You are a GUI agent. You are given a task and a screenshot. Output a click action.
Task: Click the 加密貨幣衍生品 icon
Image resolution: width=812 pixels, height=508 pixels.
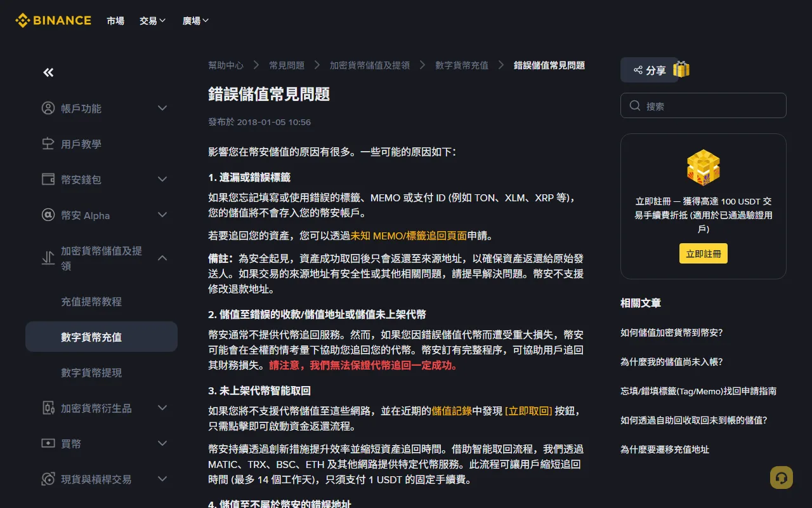(x=48, y=408)
